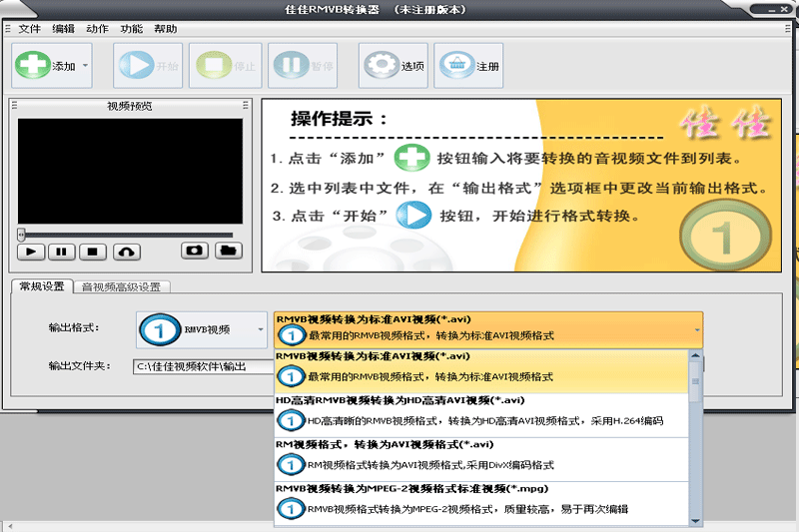Take a snapshot with camera icon
Screen dimensions: 799x532
[194, 251]
